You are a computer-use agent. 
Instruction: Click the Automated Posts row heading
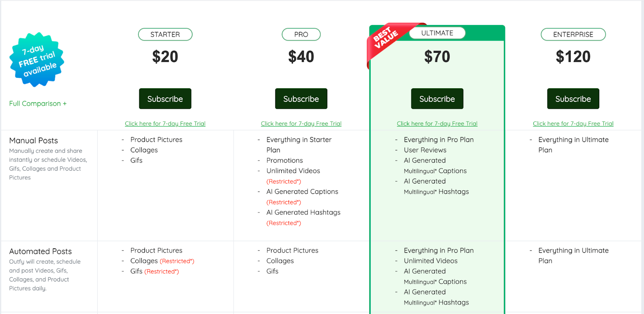40,252
